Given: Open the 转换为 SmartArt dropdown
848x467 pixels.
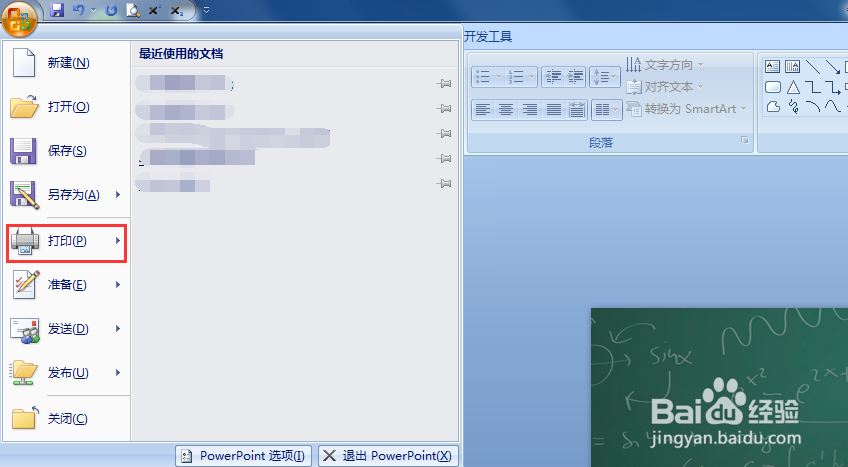Looking at the screenshot, I should coord(686,109).
